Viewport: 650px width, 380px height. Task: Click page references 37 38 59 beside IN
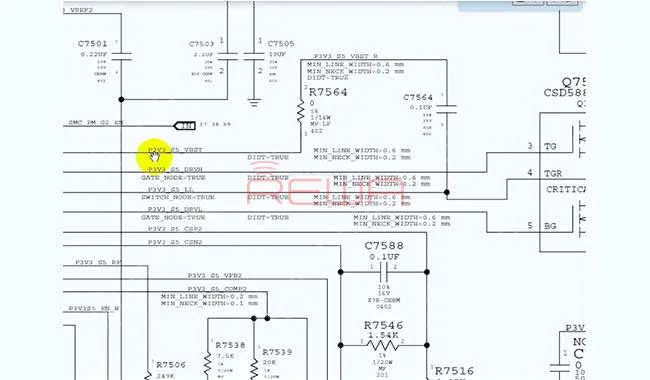(215, 124)
